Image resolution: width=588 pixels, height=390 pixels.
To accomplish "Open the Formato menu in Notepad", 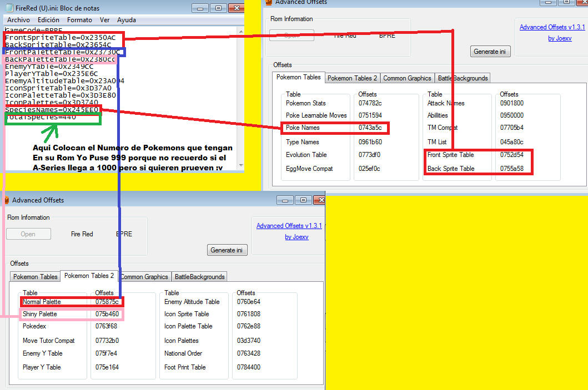I will [x=79, y=20].
